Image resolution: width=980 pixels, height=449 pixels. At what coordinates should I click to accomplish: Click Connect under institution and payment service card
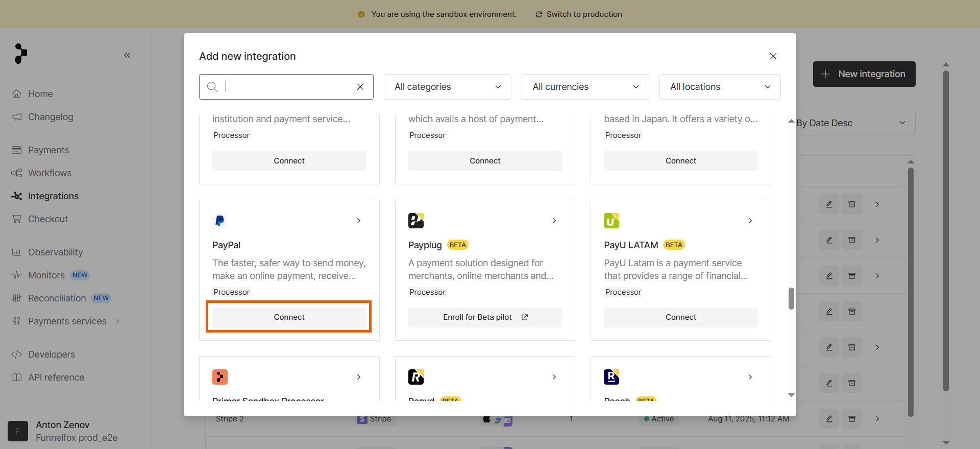point(289,161)
